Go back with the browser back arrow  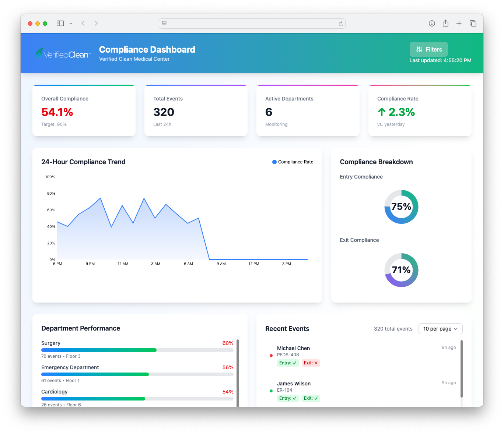(x=83, y=23)
